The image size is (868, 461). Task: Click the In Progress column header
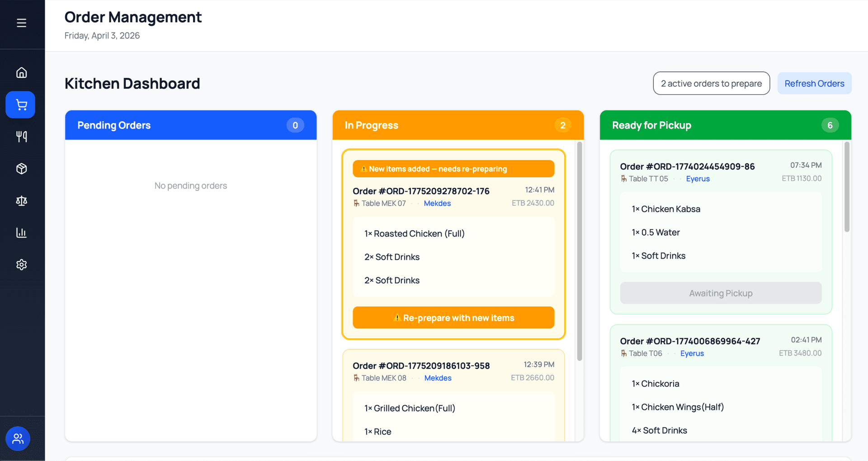(458, 125)
